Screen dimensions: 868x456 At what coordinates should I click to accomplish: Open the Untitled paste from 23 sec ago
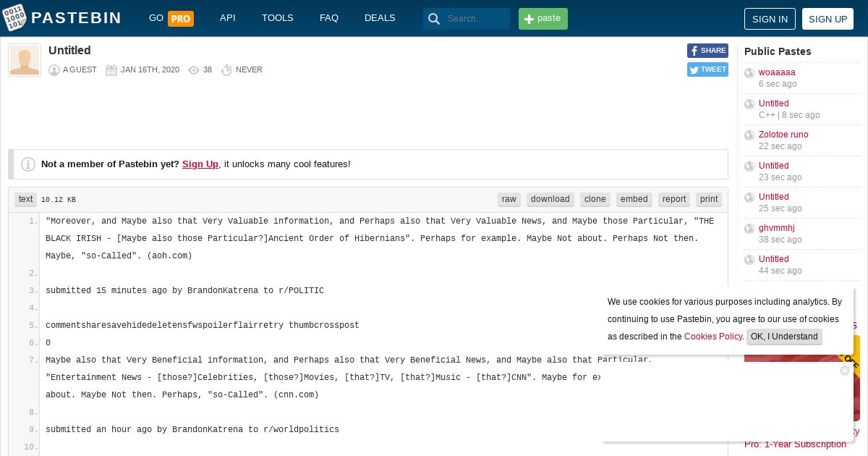pyautogui.click(x=774, y=166)
